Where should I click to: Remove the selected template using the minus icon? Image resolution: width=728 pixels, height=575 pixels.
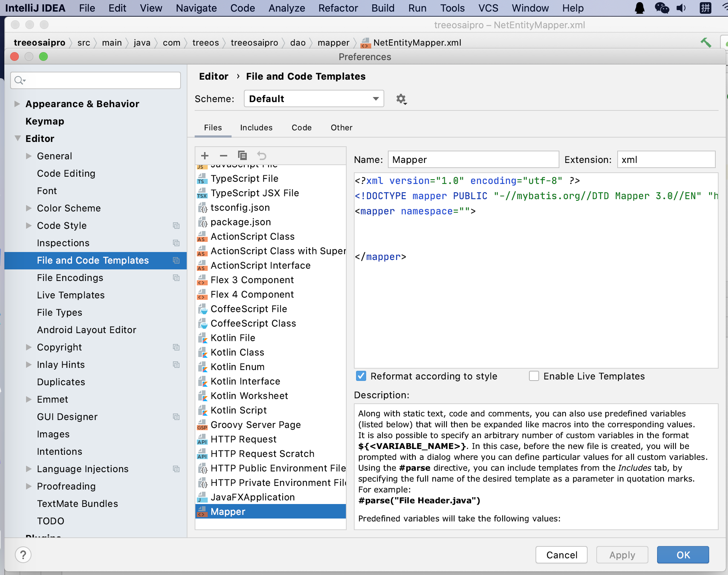[x=223, y=155]
